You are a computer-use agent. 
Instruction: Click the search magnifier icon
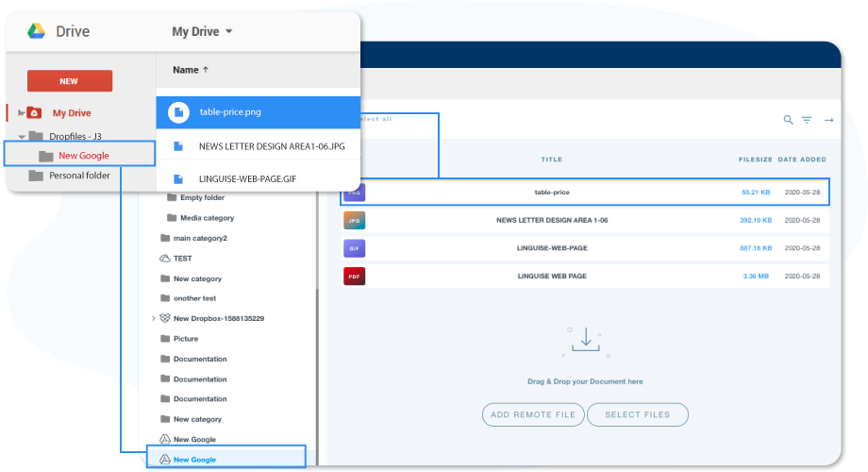[789, 120]
